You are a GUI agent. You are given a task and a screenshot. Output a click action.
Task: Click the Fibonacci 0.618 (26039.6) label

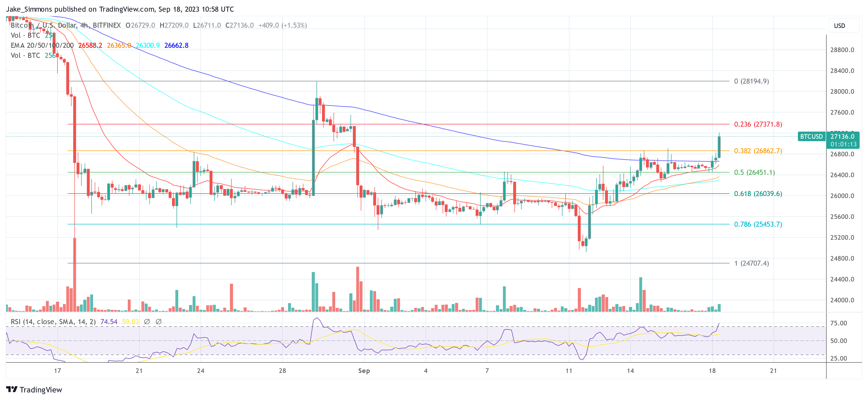[x=758, y=194]
